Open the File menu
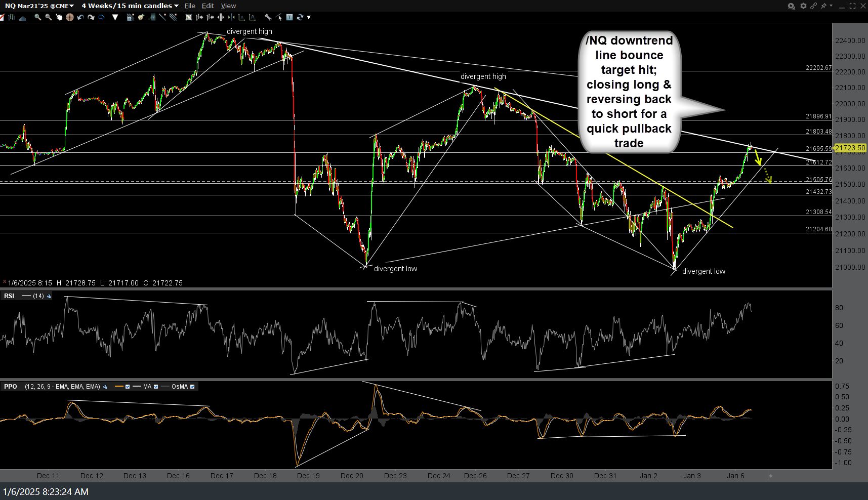Screen dimensions: 868x500 click(x=190, y=6)
